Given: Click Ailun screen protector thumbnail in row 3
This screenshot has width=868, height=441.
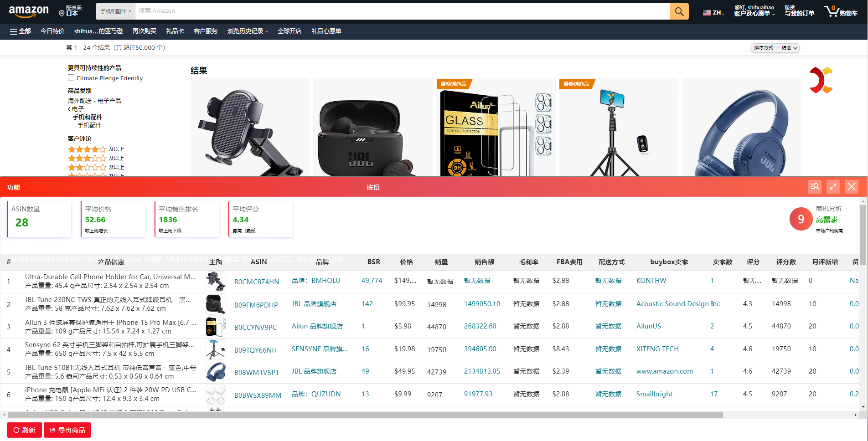Looking at the screenshot, I should 216,327.
